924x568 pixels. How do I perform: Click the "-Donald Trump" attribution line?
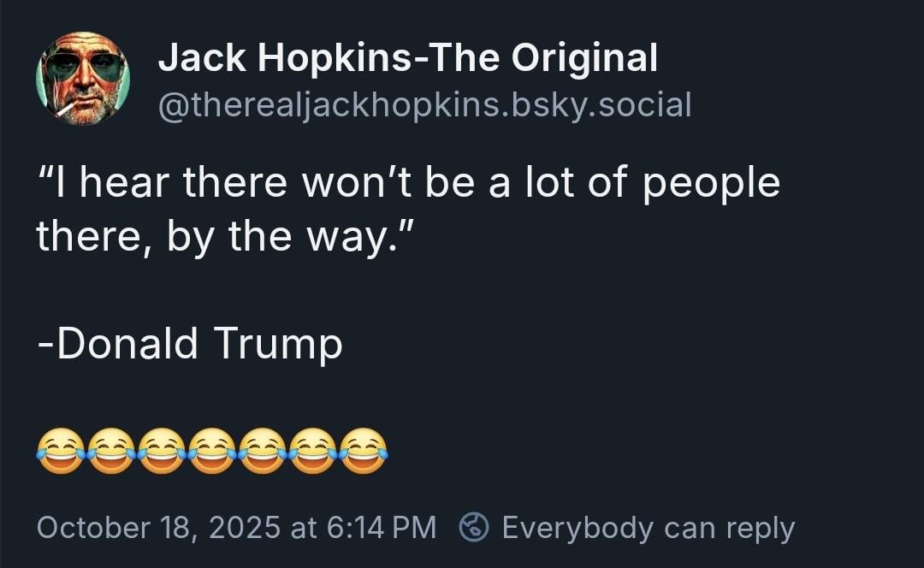click(190, 344)
